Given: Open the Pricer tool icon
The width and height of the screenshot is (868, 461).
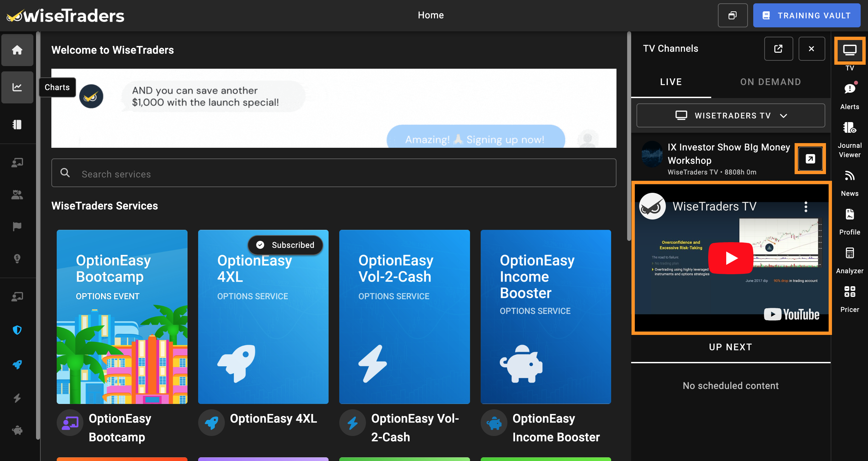Looking at the screenshot, I should (849, 292).
